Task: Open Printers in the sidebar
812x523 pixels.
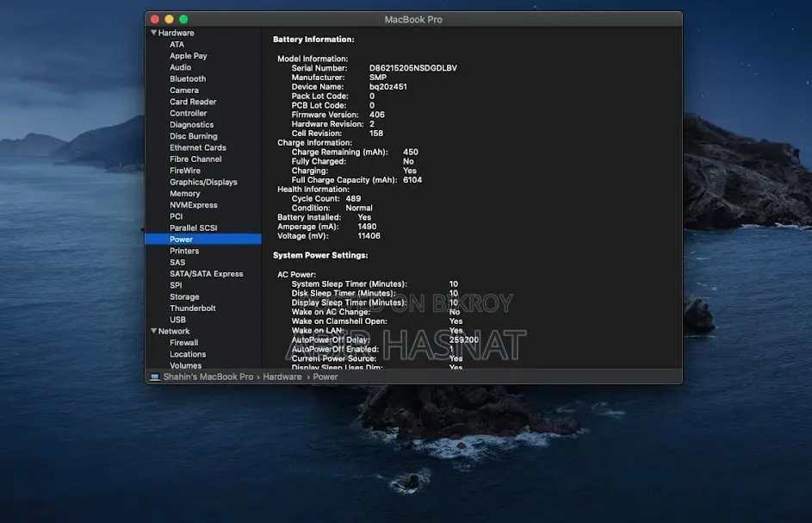Action: 183,251
